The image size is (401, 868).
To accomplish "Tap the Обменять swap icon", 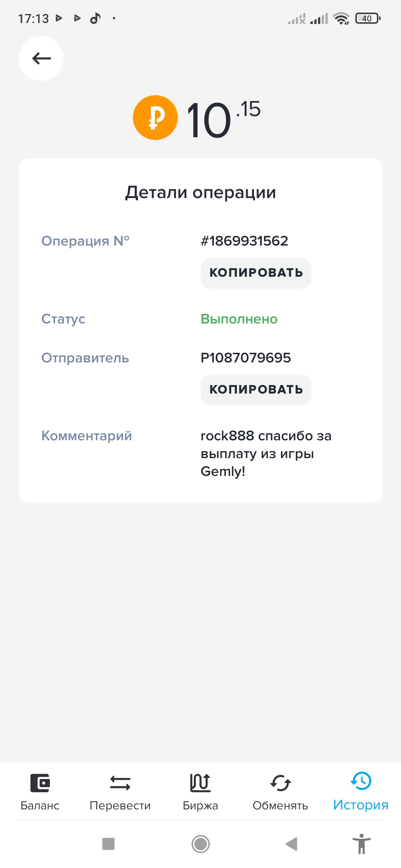I will click(280, 783).
